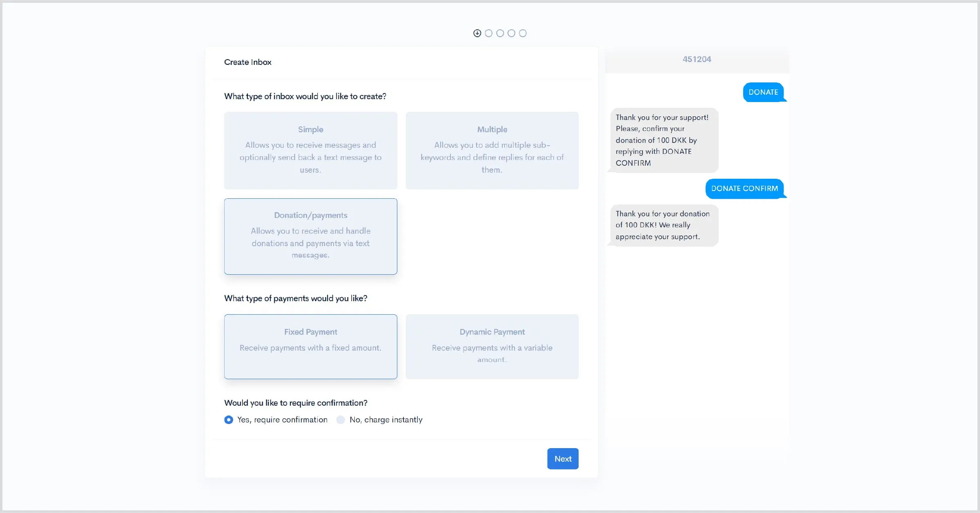Click 'What type of inbox' question text
Screen dimensions: 980x513
305,96
